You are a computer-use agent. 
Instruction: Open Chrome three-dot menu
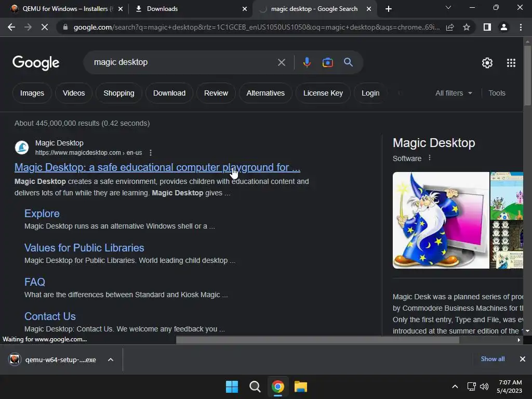click(521, 27)
